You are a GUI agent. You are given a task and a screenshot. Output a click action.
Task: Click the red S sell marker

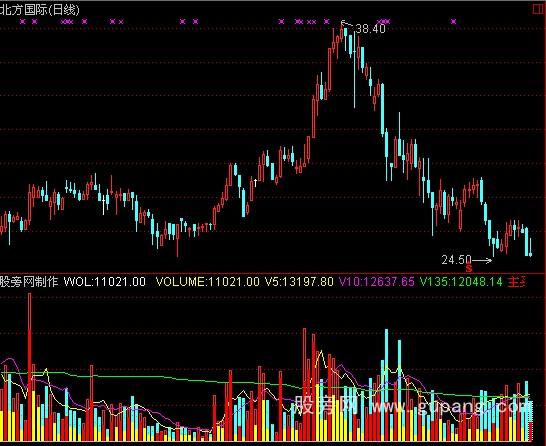coord(469,268)
